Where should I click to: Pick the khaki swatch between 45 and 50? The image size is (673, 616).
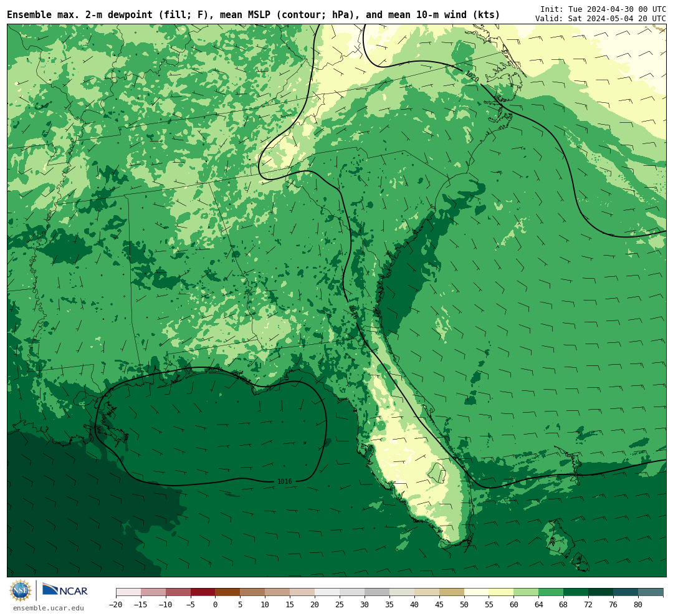tap(452, 592)
